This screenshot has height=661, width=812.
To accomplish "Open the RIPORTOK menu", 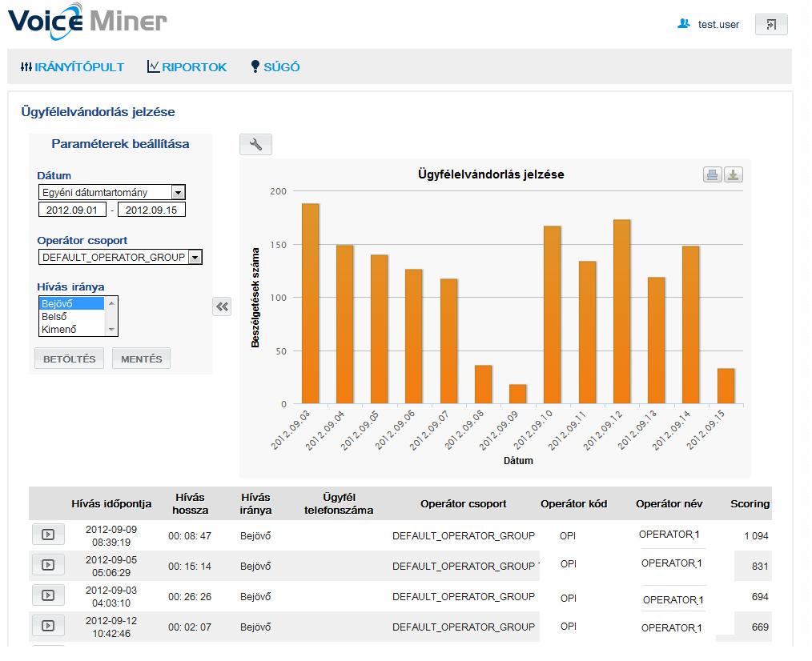I will click(x=187, y=66).
